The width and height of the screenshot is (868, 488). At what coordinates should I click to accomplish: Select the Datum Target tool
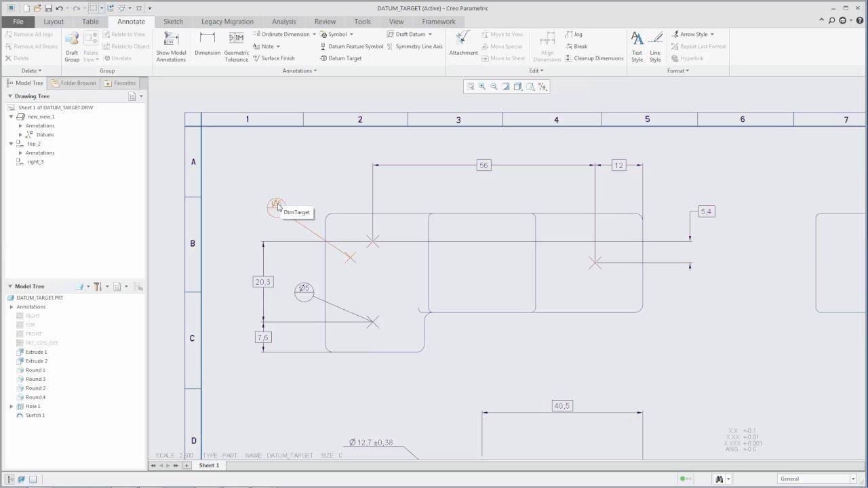pyautogui.click(x=340, y=58)
